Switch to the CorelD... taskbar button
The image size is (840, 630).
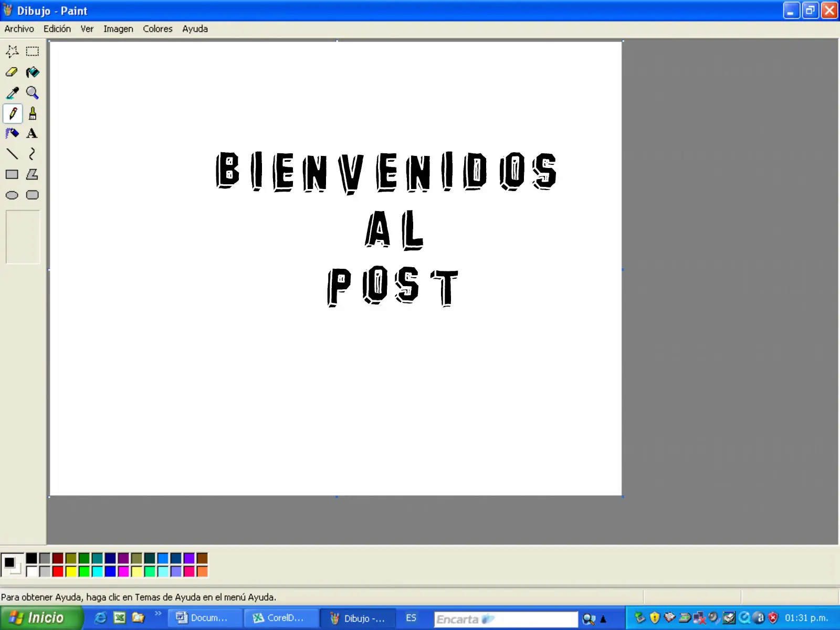pyautogui.click(x=282, y=618)
